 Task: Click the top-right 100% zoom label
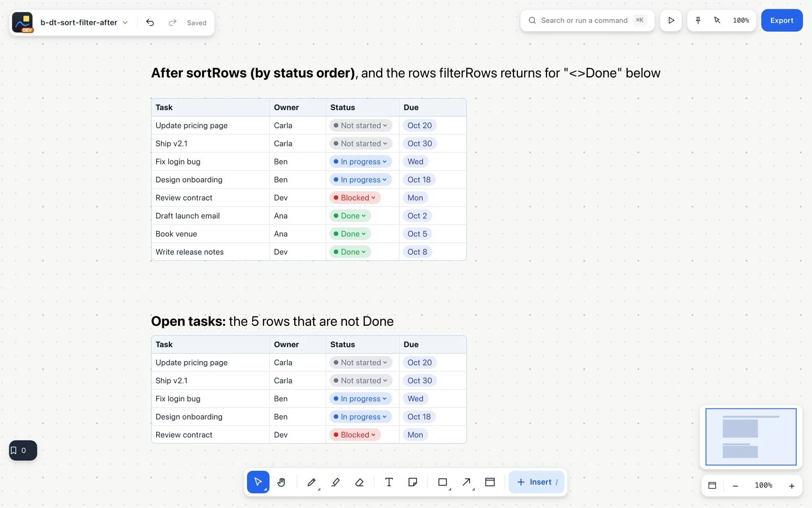click(741, 20)
